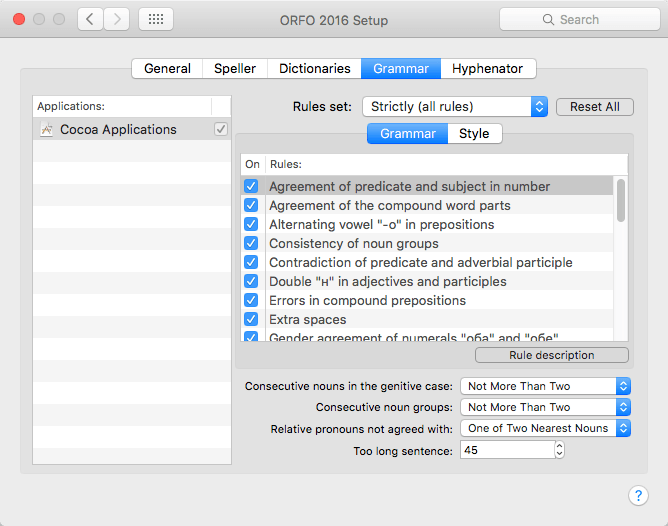Toggle Consistency of noun groups checkbox
The height and width of the screenshot is (526, 668).
251,243
